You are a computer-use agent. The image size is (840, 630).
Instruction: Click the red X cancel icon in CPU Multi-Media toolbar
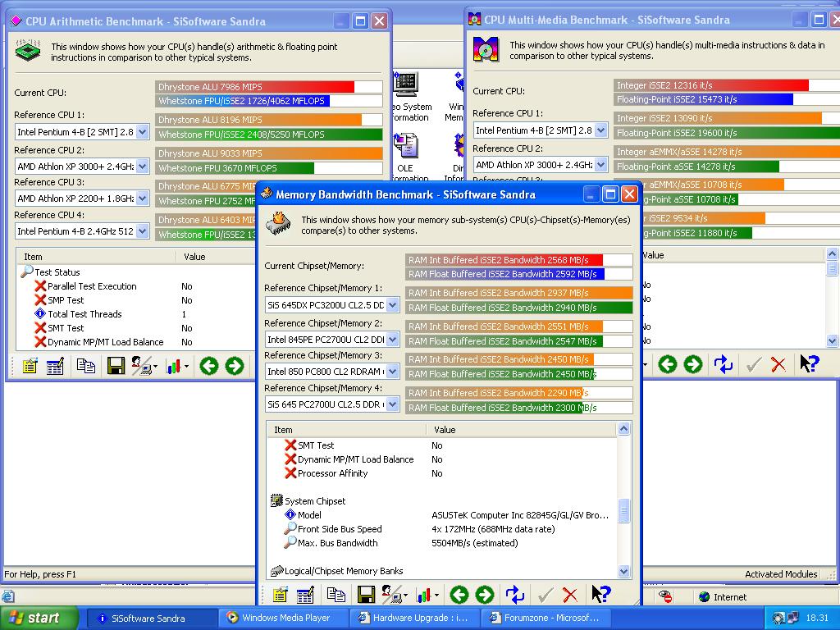click(x=778, y=365)
